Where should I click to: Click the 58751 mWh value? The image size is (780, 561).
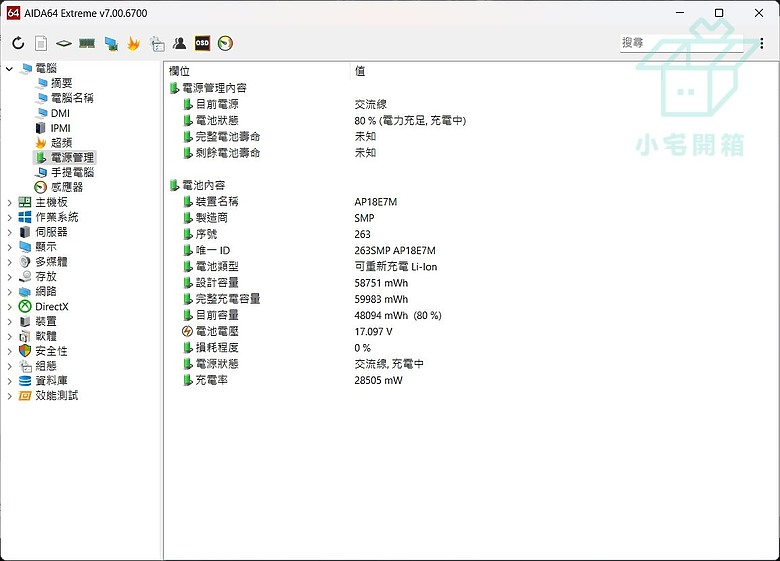[x=381, y=283]
